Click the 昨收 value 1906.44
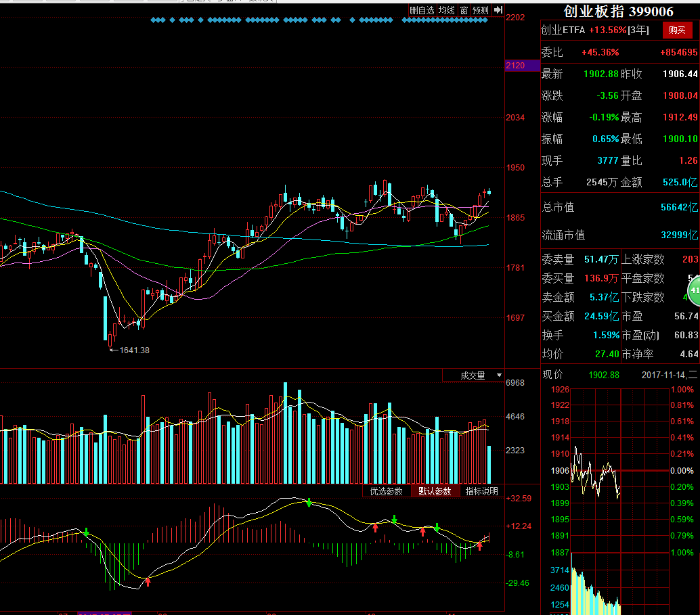700x615 pixels. click(x=680, y=74)
